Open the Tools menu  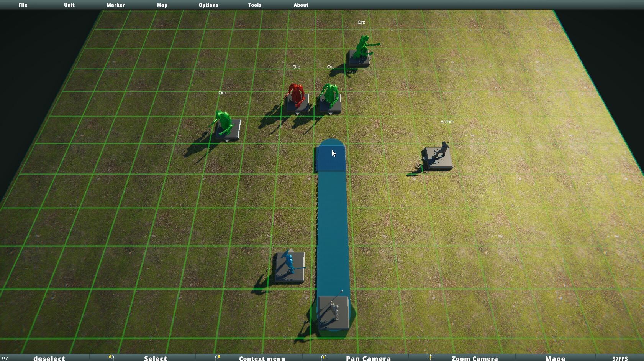tap(254, 5)
